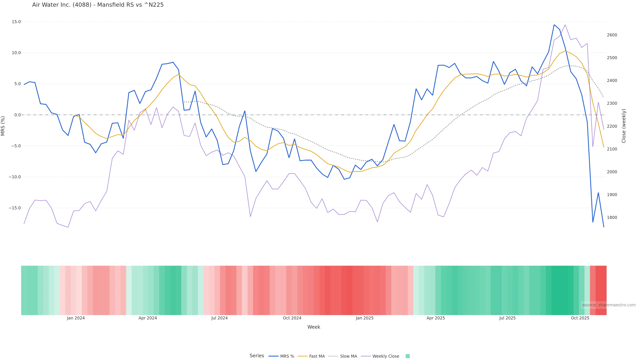Select the Apr 2025 axis tick label
Screen dimensions: 644x362
(x=436, y=318)
